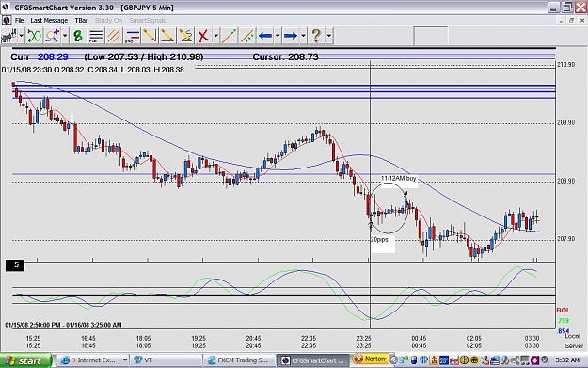Open the chart type dropdown arrow
This screenshot has width=588, height=368.
[21, 36]
